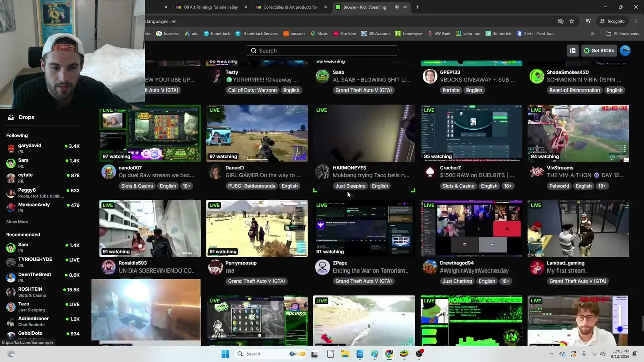Open the Windows Start menu
644x362 pixels.
225,354
